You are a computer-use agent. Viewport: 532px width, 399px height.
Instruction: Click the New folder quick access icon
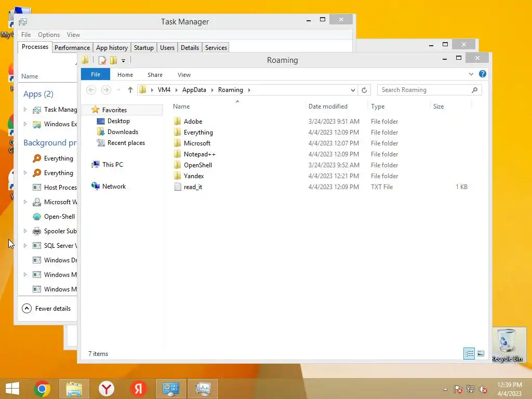click(x=113, y=60)
